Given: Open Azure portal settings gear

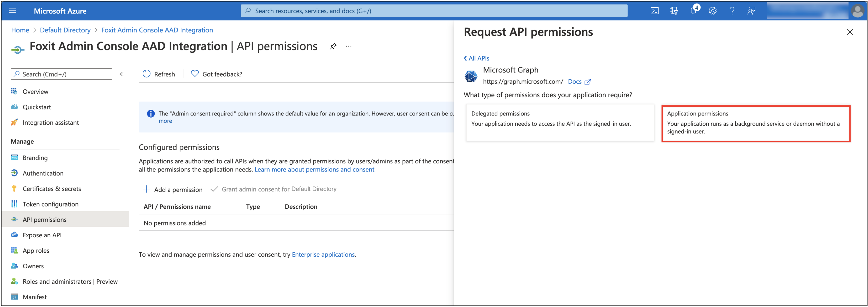Looking at the screenshot, I should coord(712,10).
